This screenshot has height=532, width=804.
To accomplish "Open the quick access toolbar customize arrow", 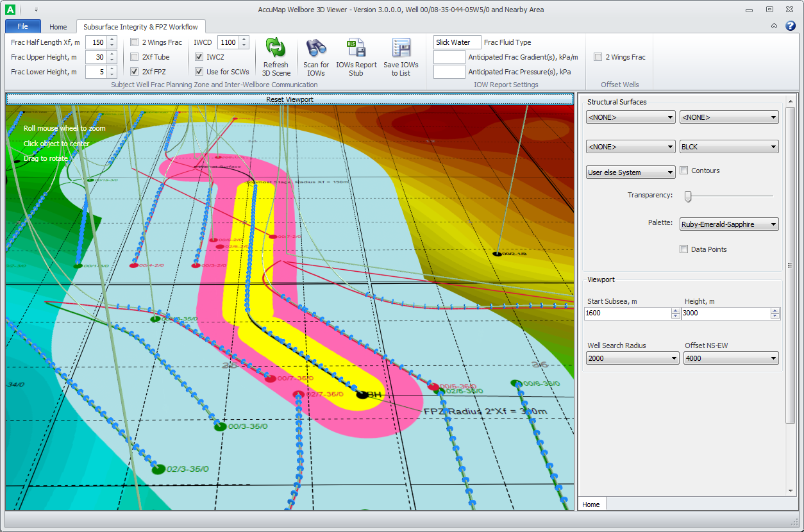I will [37, 10].
